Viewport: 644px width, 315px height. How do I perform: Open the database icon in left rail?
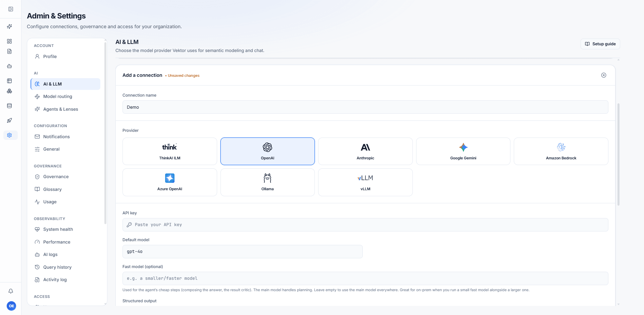[9, 106]
